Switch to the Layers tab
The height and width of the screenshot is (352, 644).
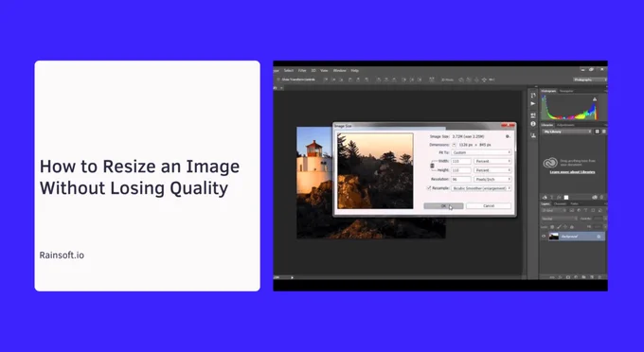tap(546, 203)
